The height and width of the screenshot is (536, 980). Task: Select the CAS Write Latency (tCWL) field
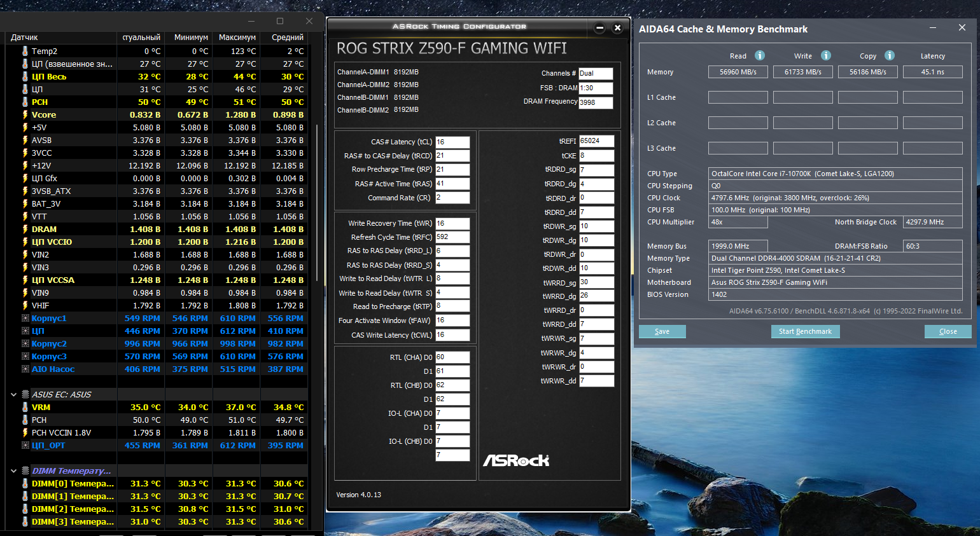coord(452,335)
